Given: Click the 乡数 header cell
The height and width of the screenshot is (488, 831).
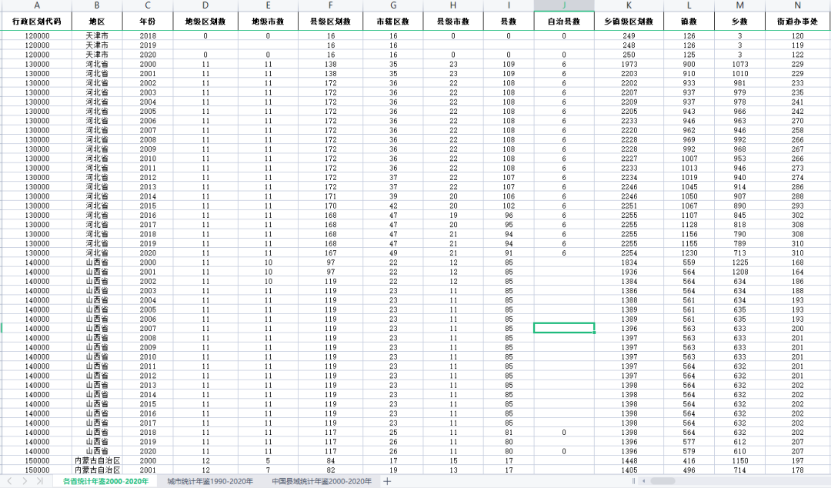Looking at the screenshot, I should (x=740, y=21).
